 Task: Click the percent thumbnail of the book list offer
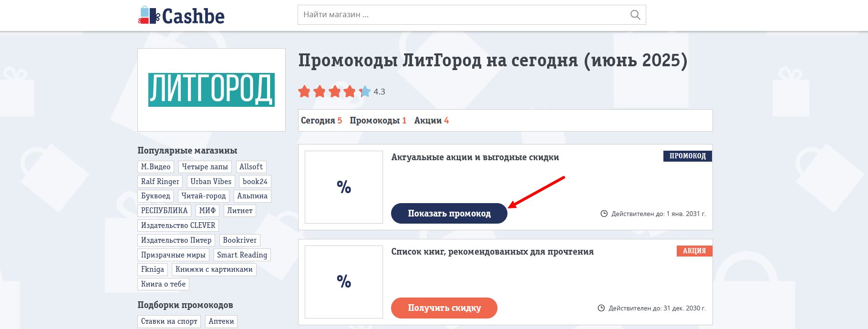point(344,282)
